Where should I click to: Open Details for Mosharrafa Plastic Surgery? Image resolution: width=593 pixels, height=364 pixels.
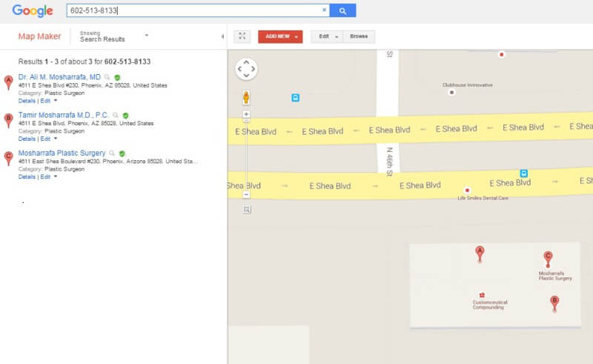point(27,176)
